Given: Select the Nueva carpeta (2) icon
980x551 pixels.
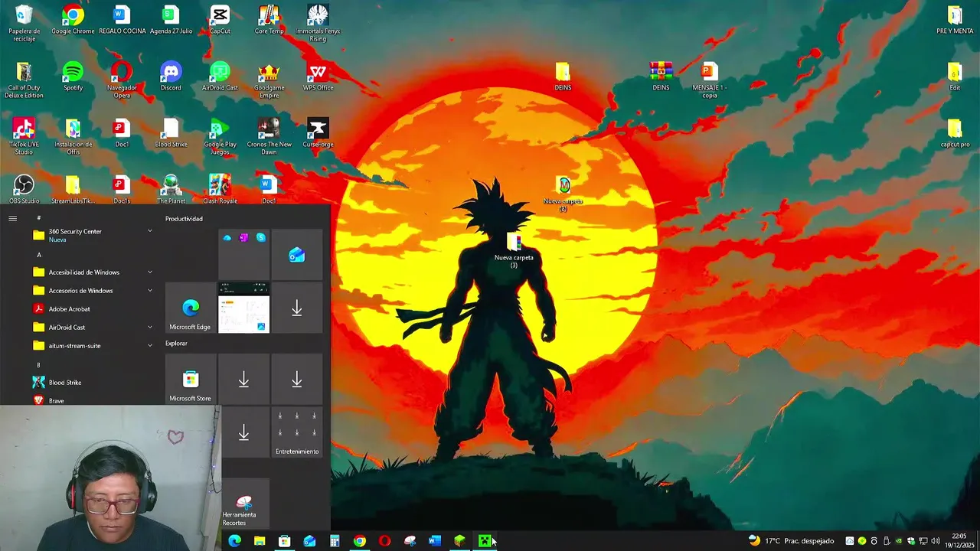Looking at the screenshot, I should tap(563, 194).
